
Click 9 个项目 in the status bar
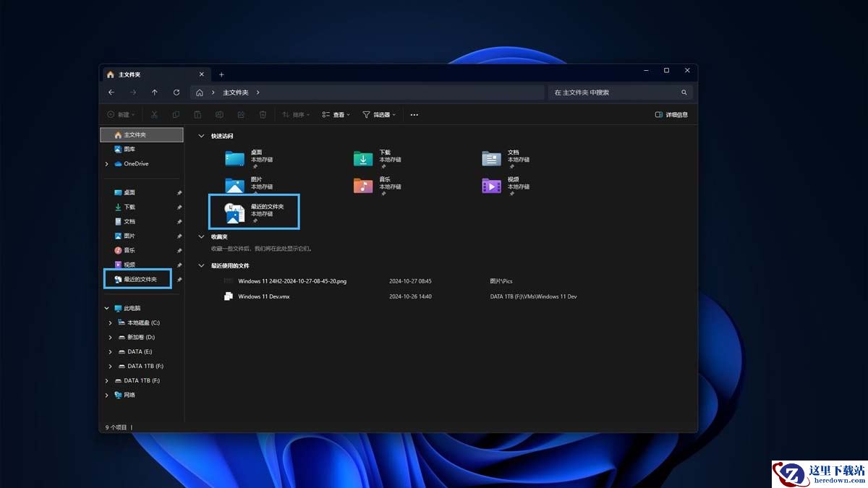(116, 427)
